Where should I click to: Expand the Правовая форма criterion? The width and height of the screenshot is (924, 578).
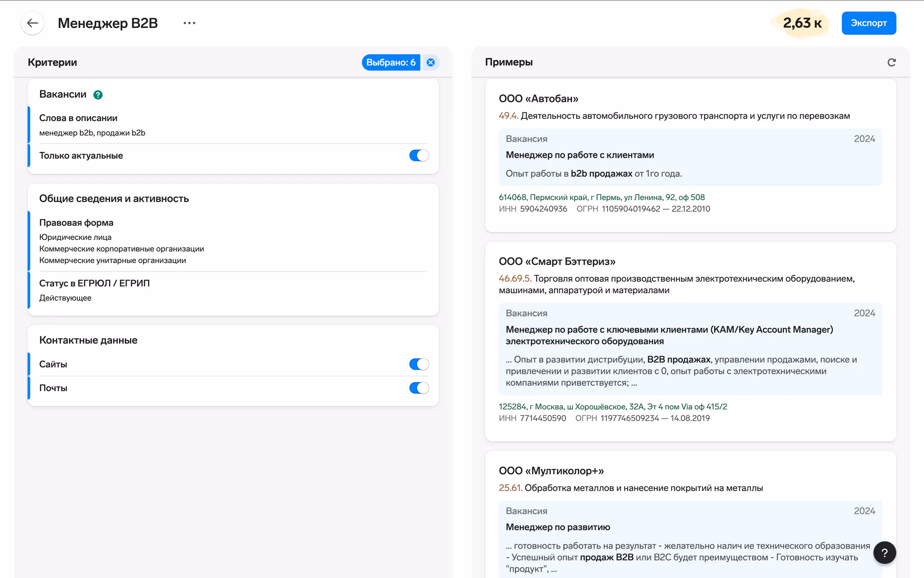point(76,223)
